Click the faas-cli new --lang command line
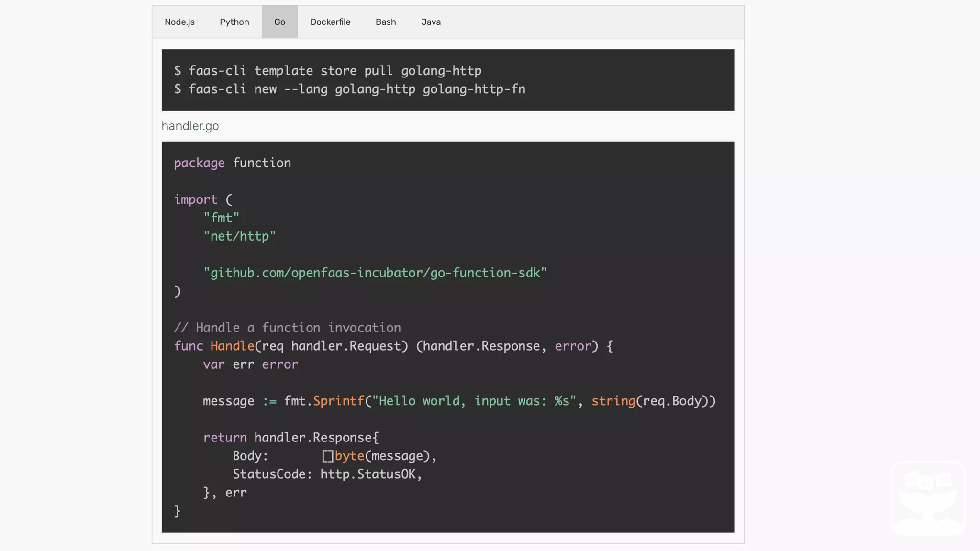 (x=350, y=89)
